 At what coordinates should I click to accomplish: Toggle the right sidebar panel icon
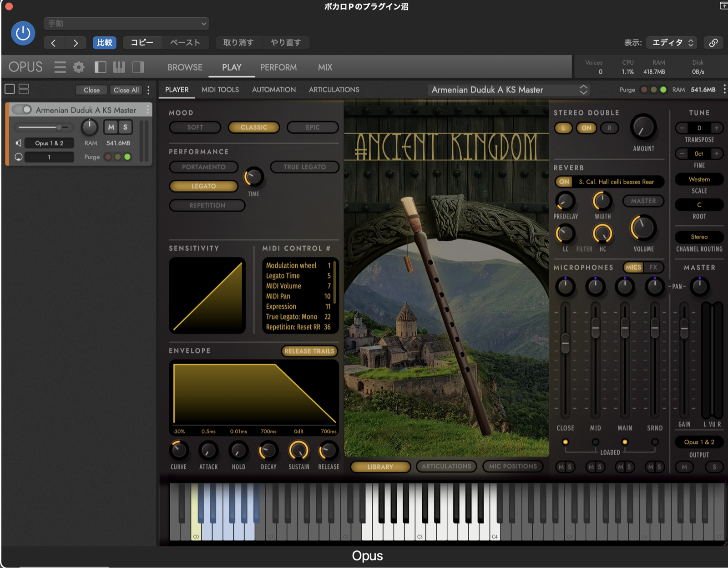pyautogui.click(x=138, y=67)
